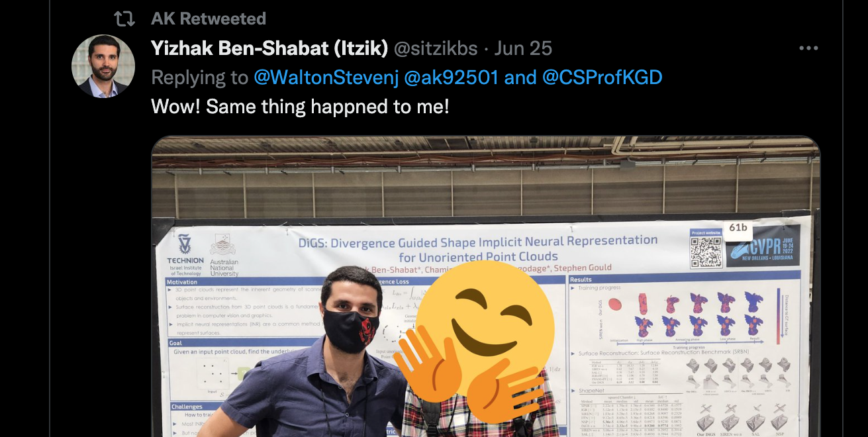Open Yizhak Ben-Shabat's profile avatar
868x437 pixels.
(103, 66)
